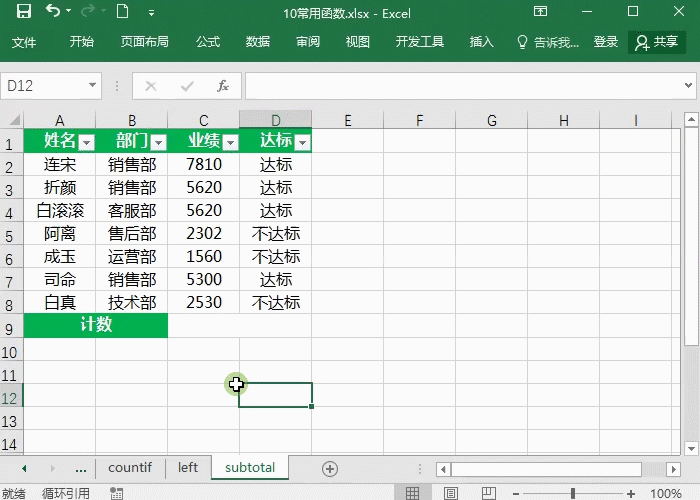
Task: Open the 文件 menu
Action: pyautogui.click(x=24, y=42)
